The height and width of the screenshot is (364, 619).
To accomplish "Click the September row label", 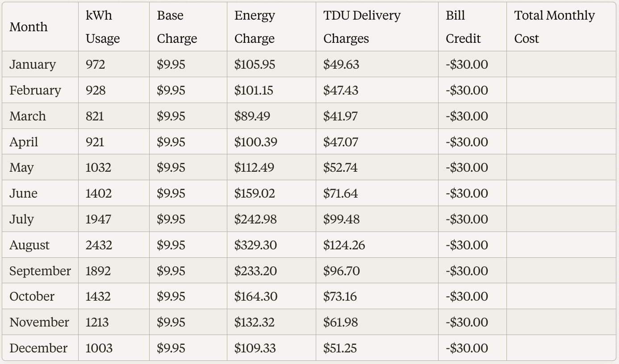I will click(x=40, y=271).
